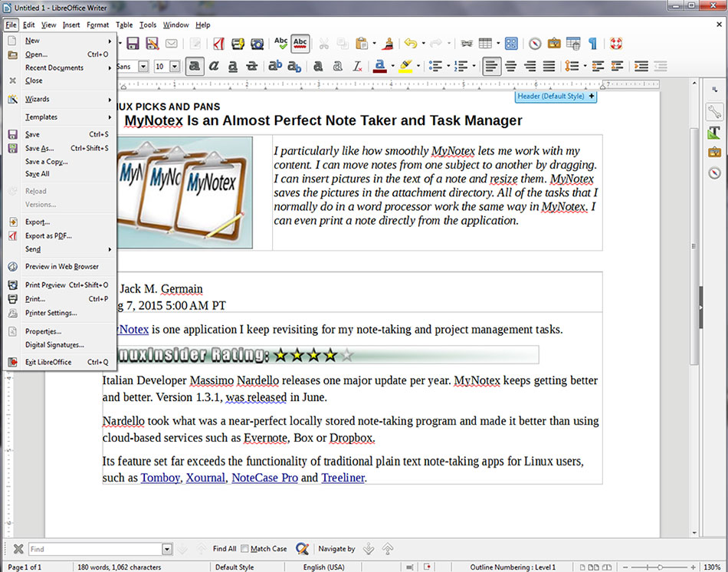Click the Find All button
This screenshot has height=572, width=728.
(x=225, y=549)
